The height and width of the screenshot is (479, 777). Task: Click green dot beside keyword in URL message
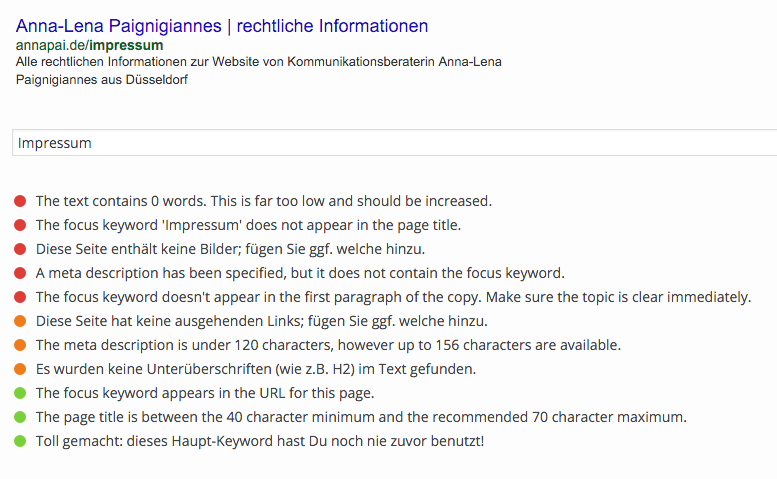20,393
